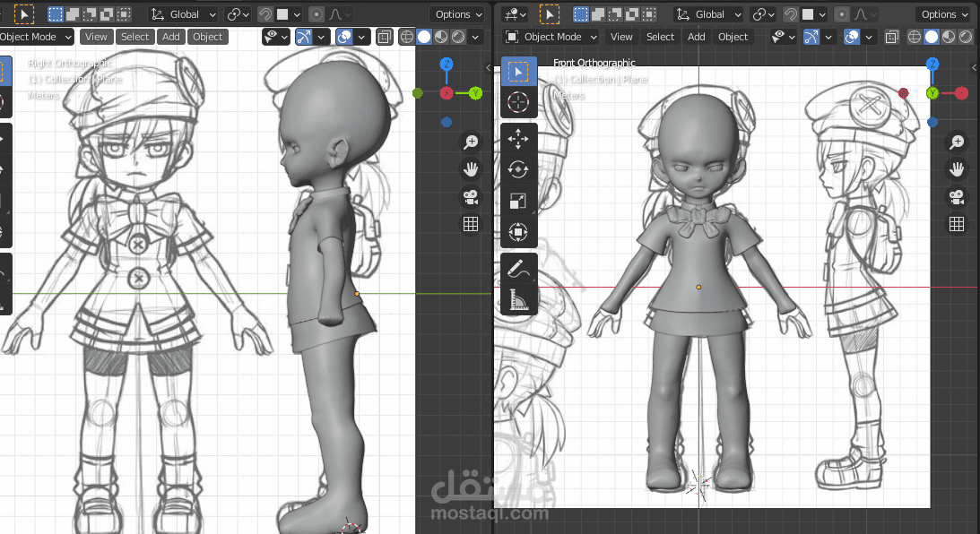
Task: Click the blue Z axis gizmo in front viewport
Action: tap(932, 64)
